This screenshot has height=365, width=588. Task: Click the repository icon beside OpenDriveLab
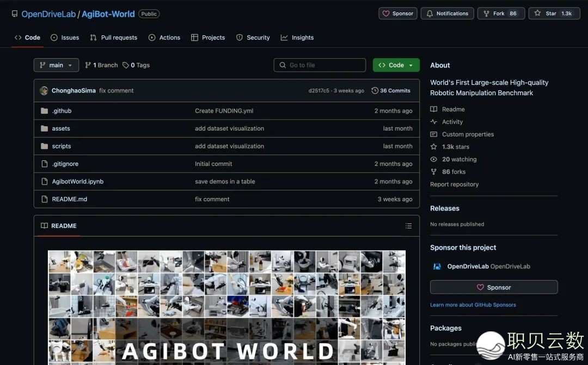15,14
